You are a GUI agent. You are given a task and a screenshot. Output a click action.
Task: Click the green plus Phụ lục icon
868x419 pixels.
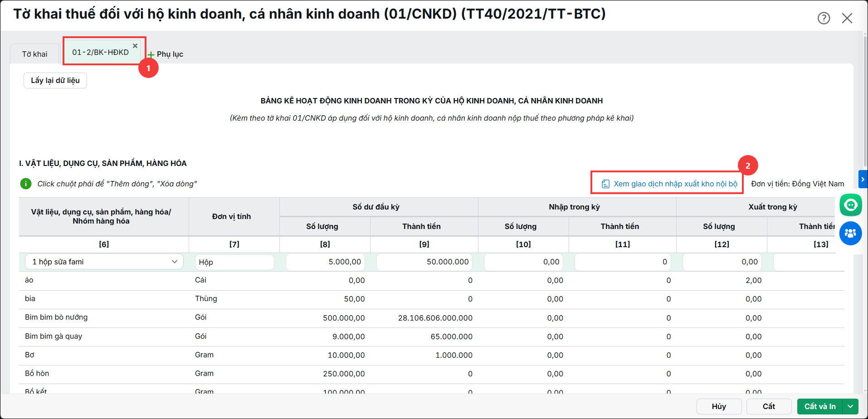coord(151,54)
